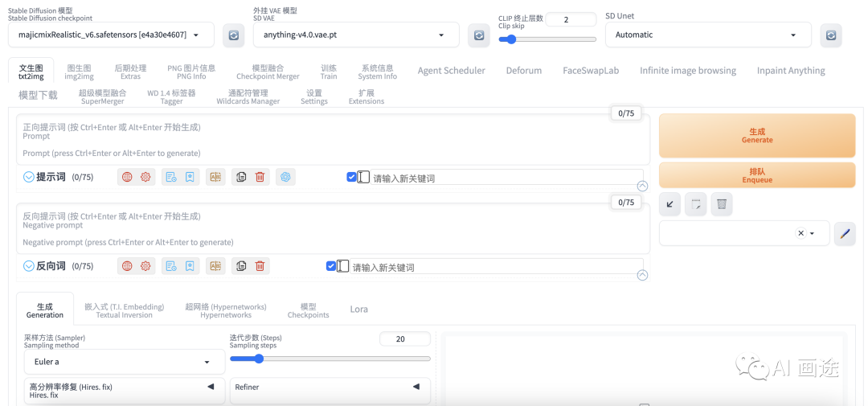Refresh the Stable Diffusion checkpoint list
The height and width of the screenshot is (406, 868).
[234, 35]
